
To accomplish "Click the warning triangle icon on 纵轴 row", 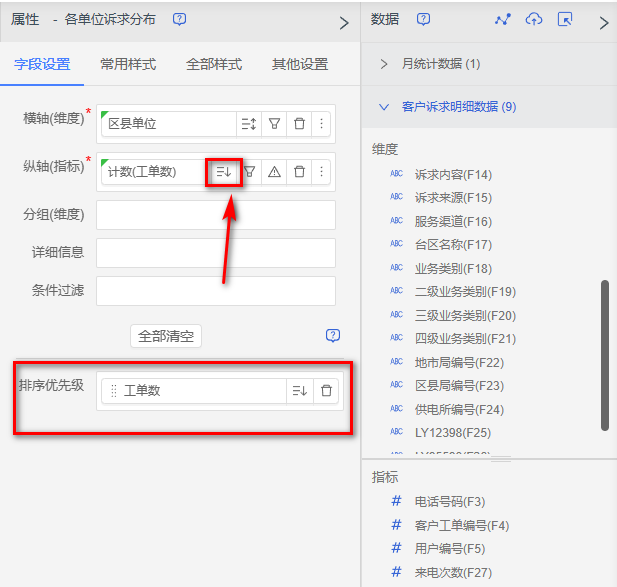I will tap(274, 172).
